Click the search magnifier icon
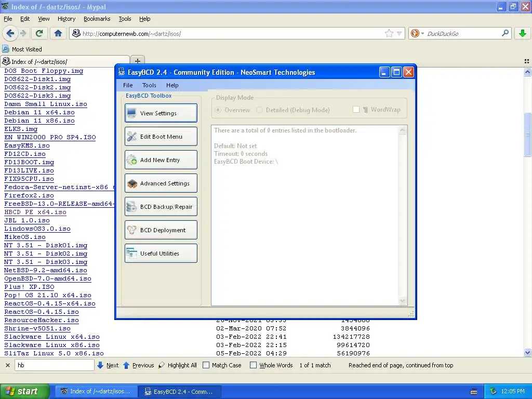The width and height of the screenshot is (532, 399). click(x=505, y=33)
